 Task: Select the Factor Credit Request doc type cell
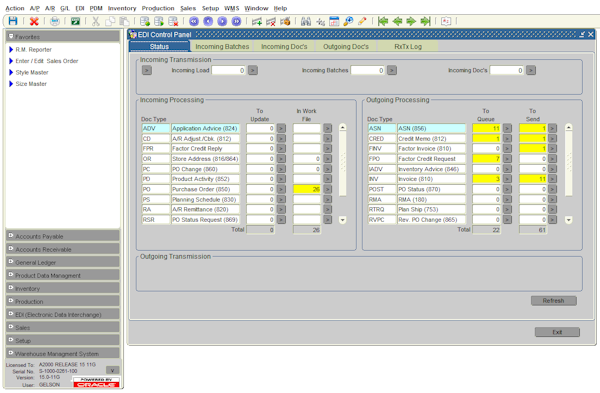pyautogui.click(x=432, y=158)
